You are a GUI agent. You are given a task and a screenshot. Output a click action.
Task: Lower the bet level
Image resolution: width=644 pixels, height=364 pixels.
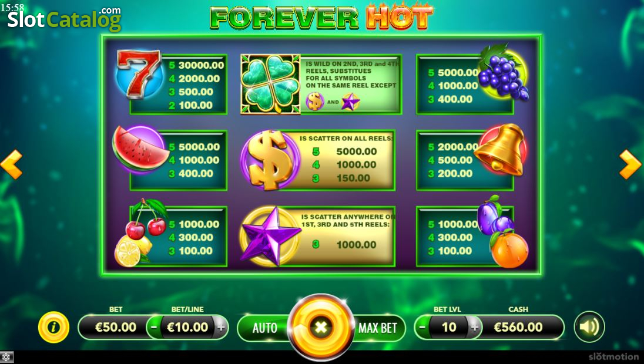click(x=422, y=328)
